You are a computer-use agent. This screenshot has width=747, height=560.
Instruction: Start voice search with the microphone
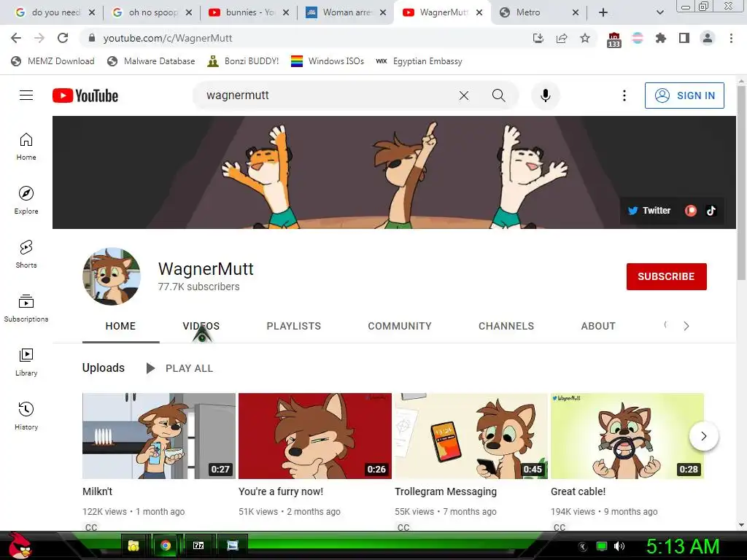(x=546, y=96)
